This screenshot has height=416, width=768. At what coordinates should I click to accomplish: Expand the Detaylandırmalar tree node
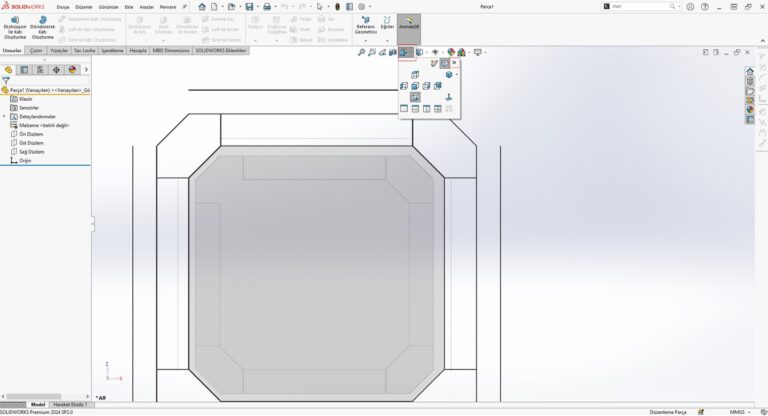point(4,116)
